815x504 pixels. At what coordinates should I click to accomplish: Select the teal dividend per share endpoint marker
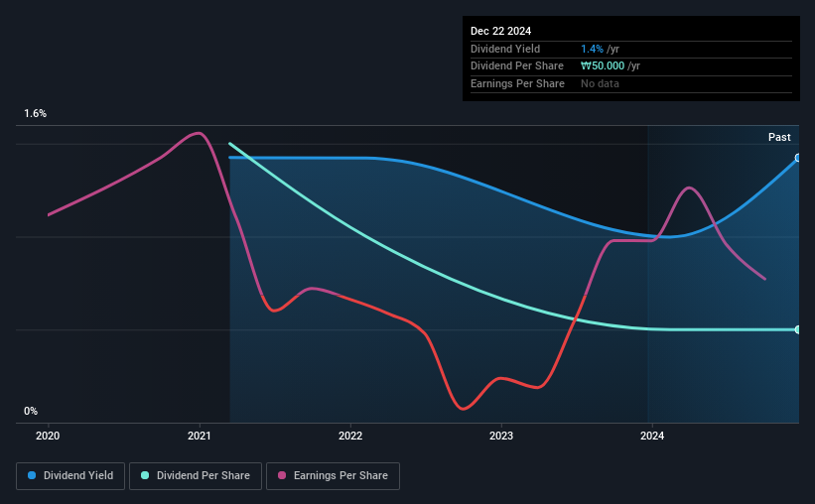tap(798, 329)
